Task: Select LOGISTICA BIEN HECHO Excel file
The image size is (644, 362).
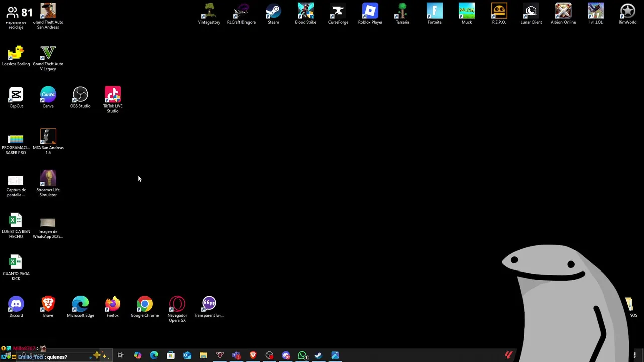Action: point(16,226)
